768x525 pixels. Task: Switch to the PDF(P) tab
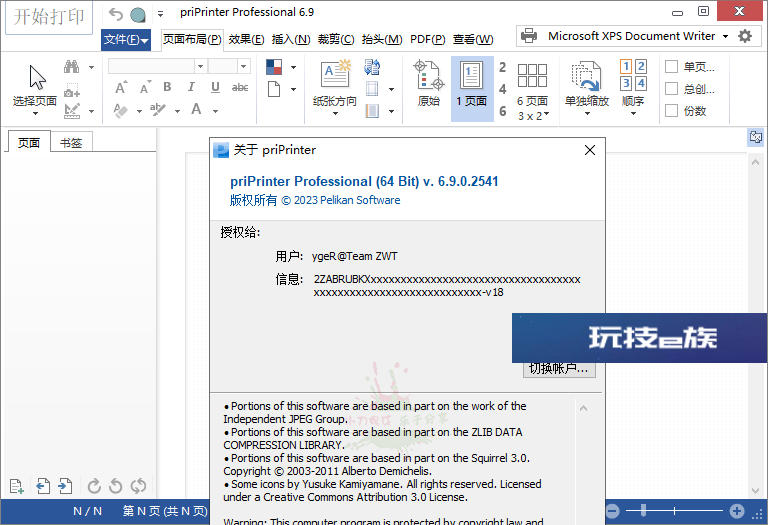tap(428, 39)
